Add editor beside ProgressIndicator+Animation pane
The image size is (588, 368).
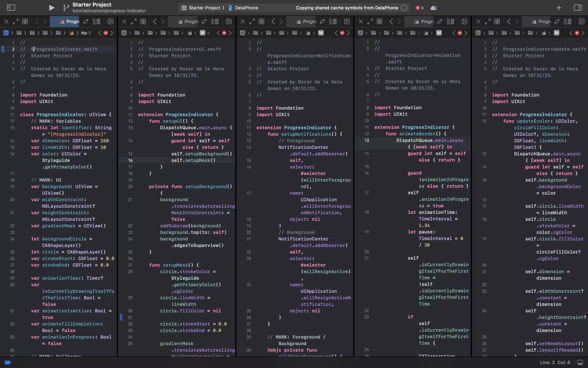464,21
